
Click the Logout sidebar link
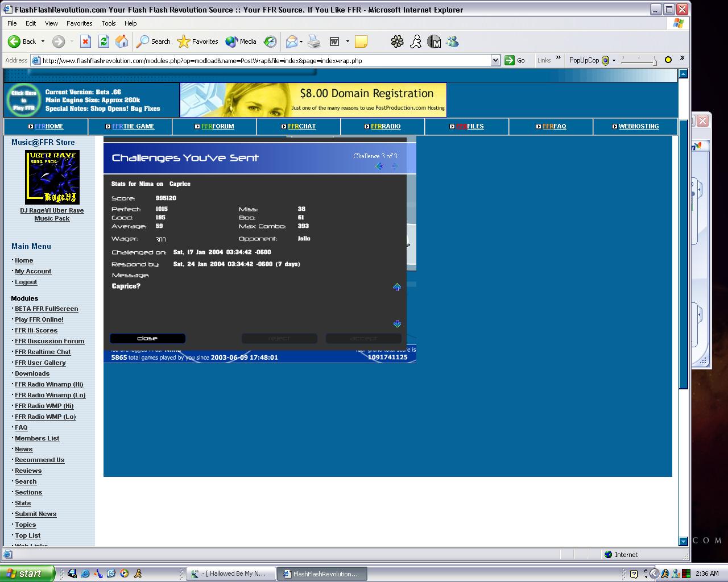click(26, 282)
